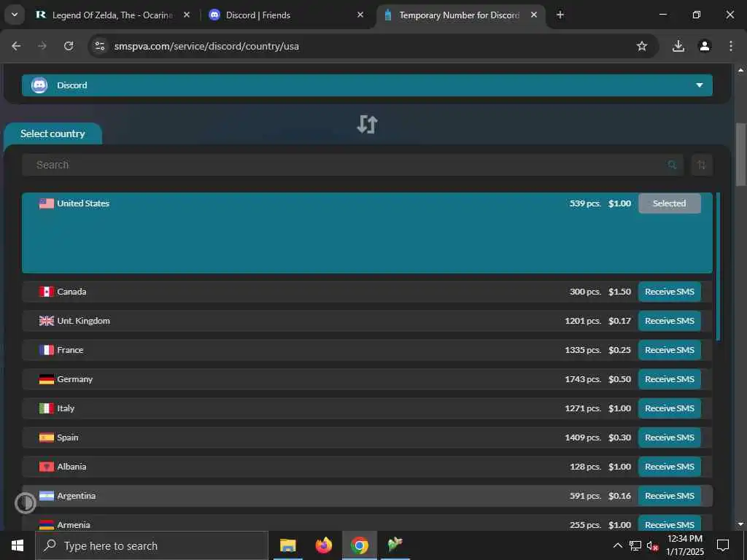Click the muted volume tray icon
The image size is (747, 560).
click(653, 545)
